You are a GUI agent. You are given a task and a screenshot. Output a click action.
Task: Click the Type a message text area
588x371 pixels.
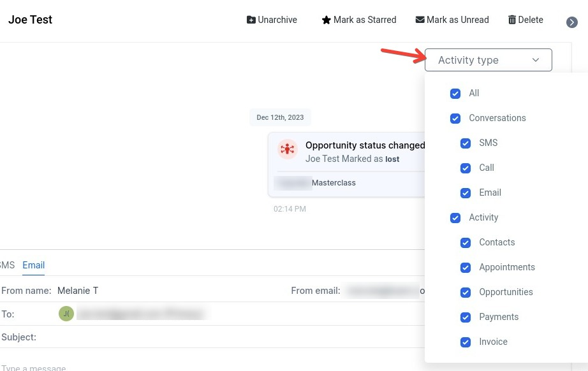[x=191, y=368]
